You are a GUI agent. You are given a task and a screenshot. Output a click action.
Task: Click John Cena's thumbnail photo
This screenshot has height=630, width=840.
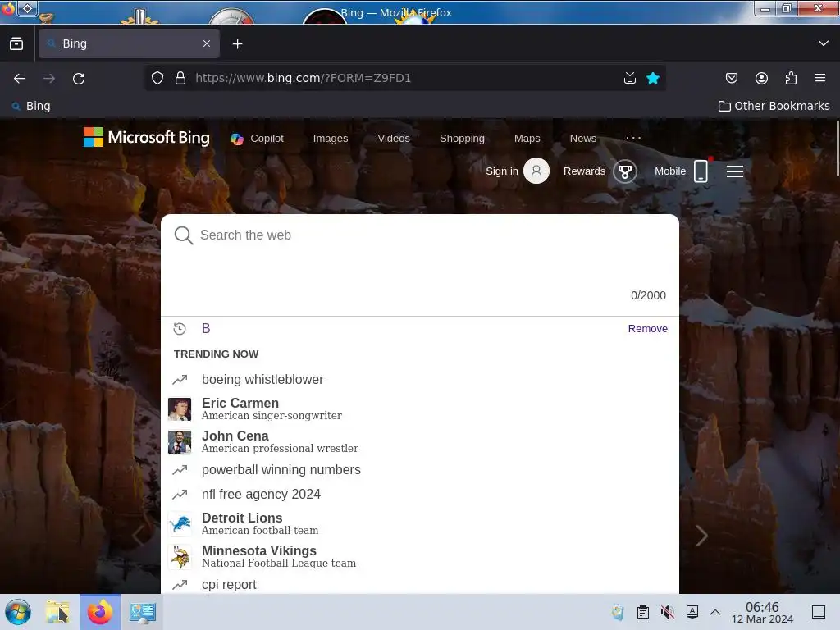180,442
